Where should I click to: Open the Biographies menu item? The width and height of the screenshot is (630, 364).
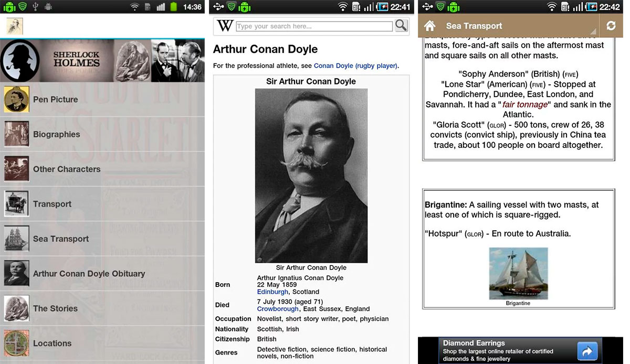pos(57,134)
